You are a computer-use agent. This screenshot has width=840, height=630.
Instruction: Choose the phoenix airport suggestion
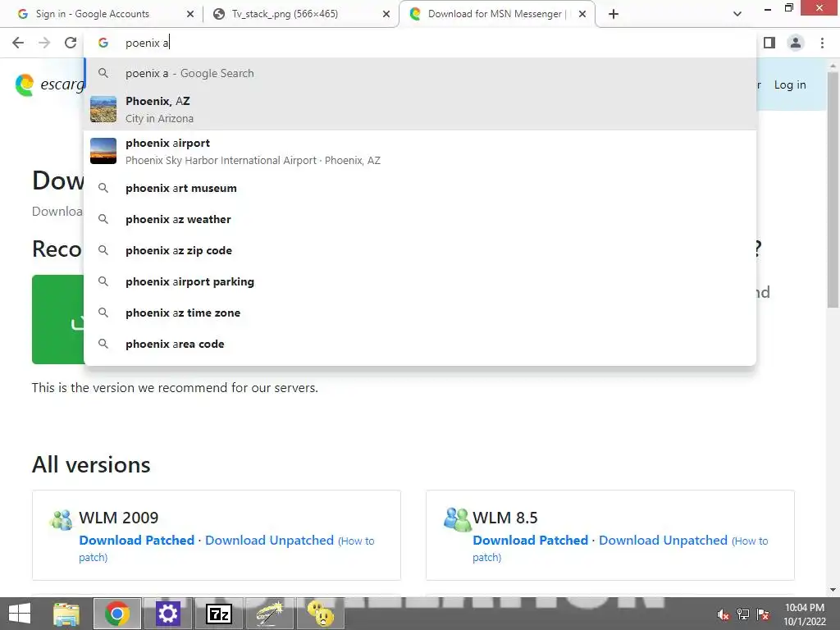(420, 151)
